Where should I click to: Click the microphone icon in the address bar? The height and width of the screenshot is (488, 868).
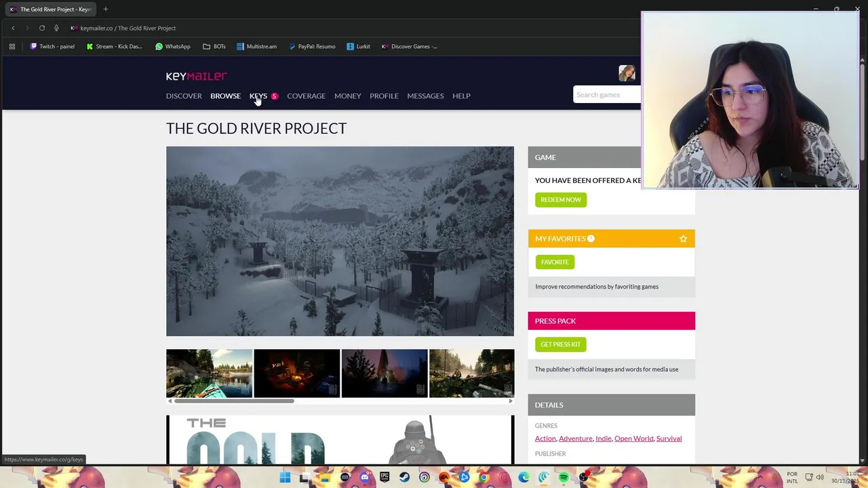[x=56, y=28]
